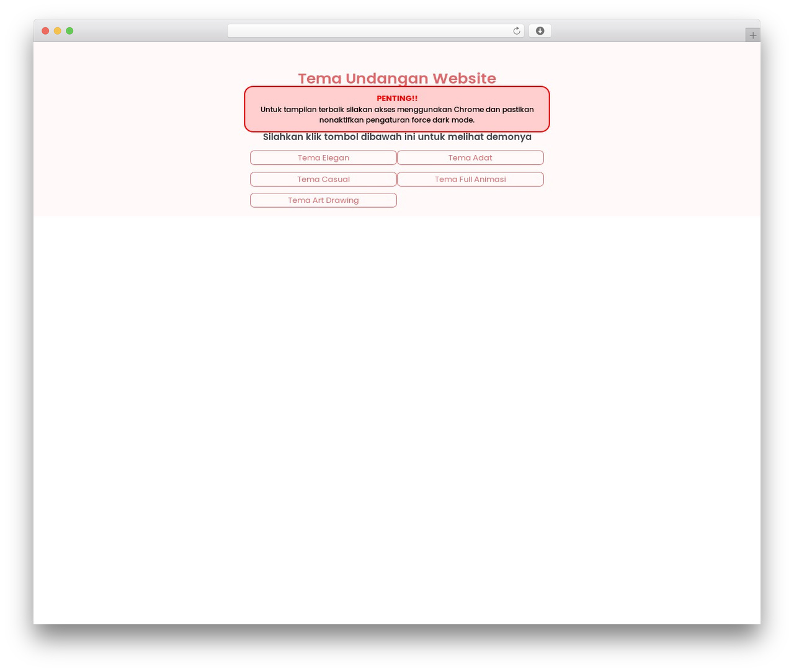Minimize the window using the yellow button
This screenshot has width=794, height=672.
pyautogui.click(x=57, y=31)
